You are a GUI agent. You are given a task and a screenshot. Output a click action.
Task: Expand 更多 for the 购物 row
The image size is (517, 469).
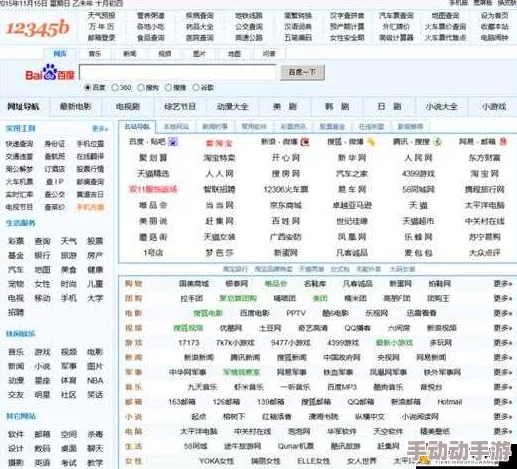click(502, 284)
